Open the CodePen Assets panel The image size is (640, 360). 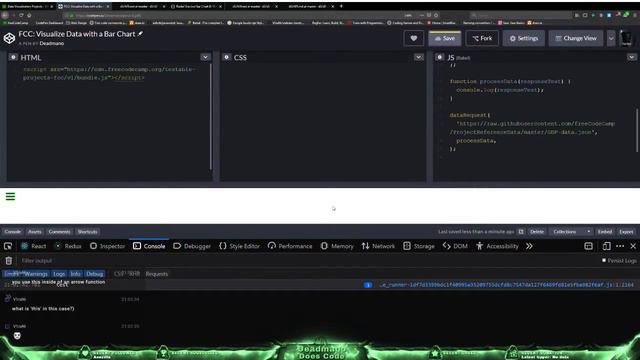[x=35, y=232]
